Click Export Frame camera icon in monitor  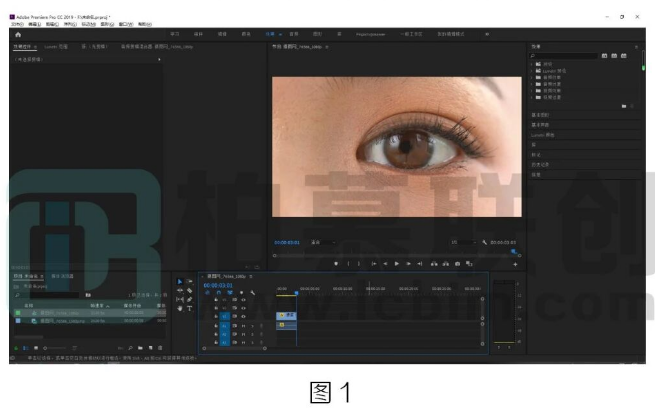pos(457,263)
